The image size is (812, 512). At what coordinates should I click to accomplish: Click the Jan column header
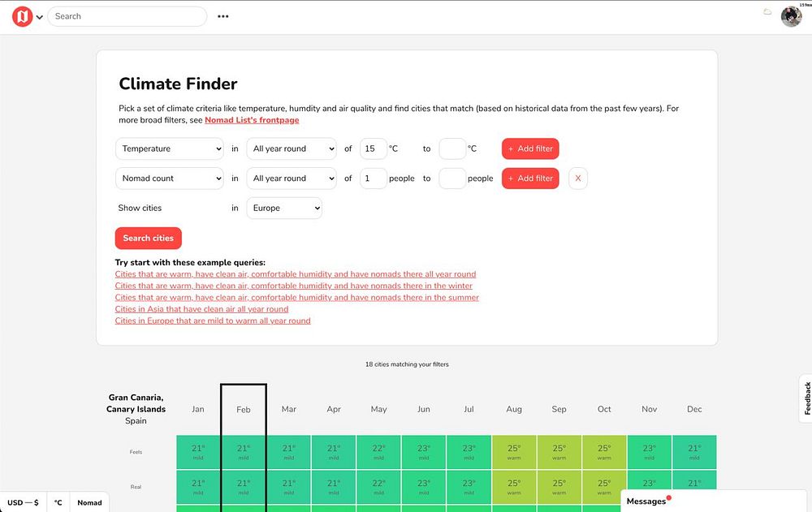point(198,409)
